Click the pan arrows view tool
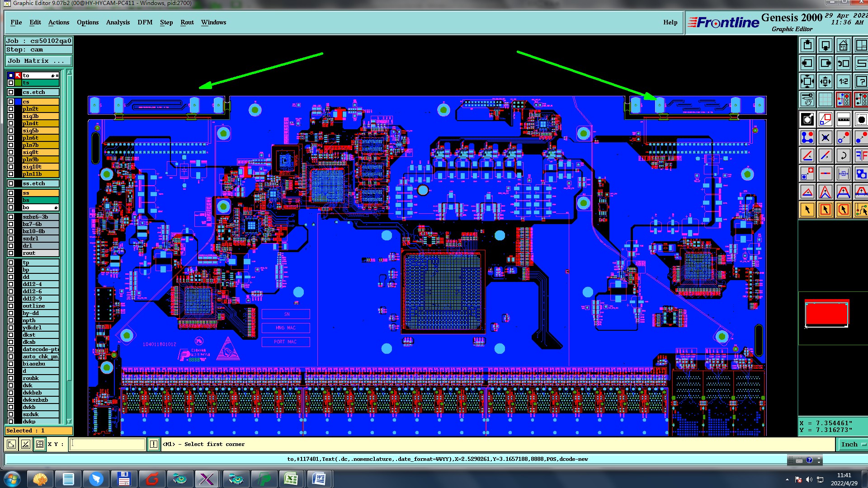 pyautogui.click(x=825, y=81)
